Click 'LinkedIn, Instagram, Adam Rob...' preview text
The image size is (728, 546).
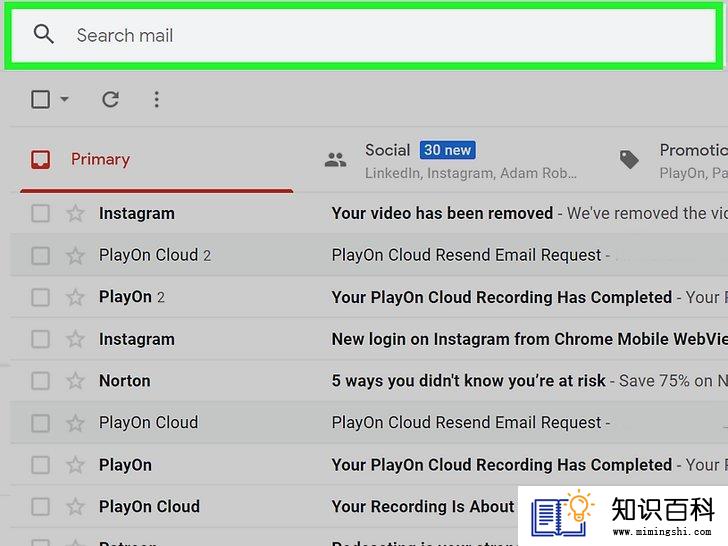[471, 173]
